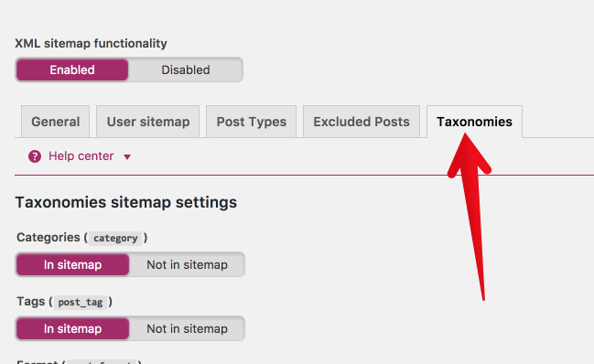This screenshot has width=594, height=364.
Task: Switch to the General tab
Action: point(55,122)
